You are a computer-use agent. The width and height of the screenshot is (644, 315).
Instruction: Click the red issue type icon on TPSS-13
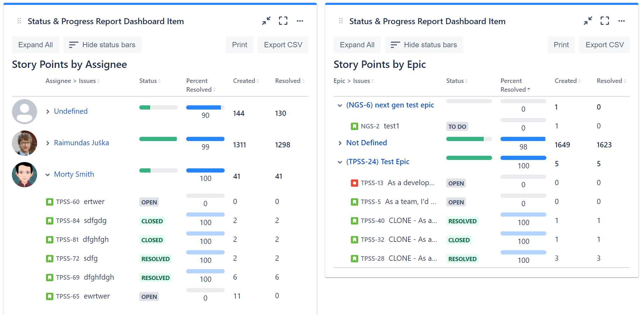click(x=355, y=183)
